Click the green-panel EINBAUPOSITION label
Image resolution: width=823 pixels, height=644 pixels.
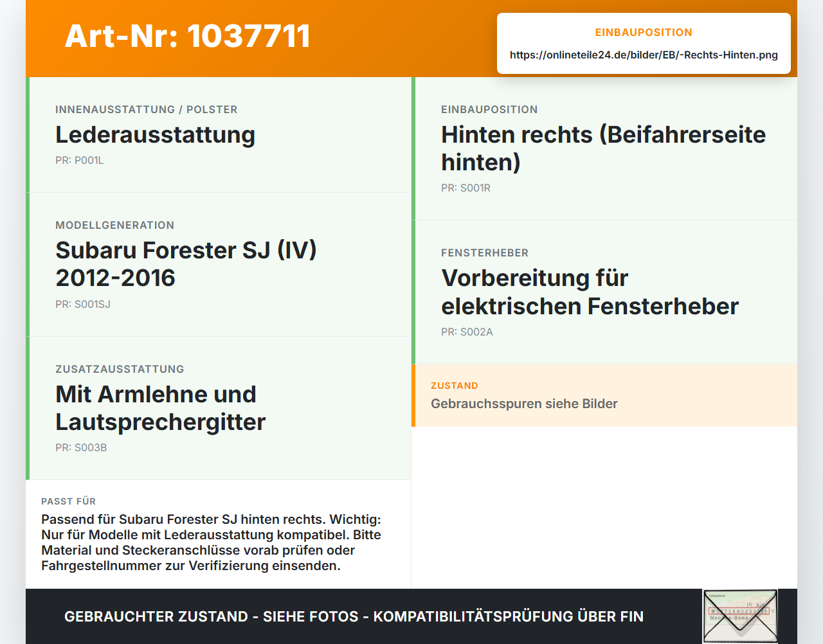(x=489, y=109)
